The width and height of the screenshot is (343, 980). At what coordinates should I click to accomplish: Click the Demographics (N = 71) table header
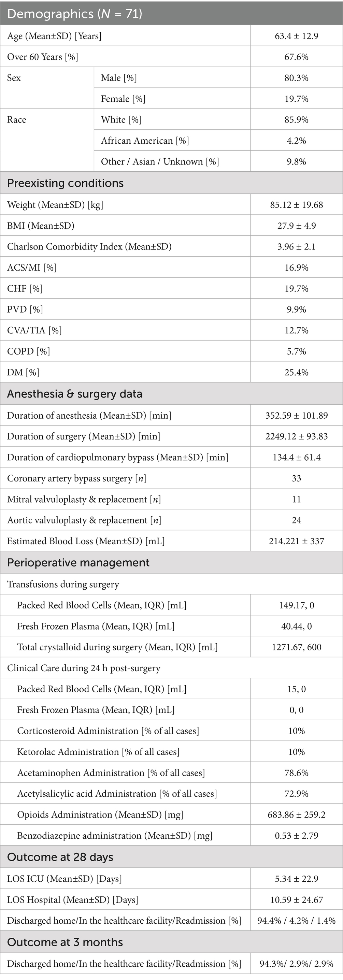click(75, 14)
